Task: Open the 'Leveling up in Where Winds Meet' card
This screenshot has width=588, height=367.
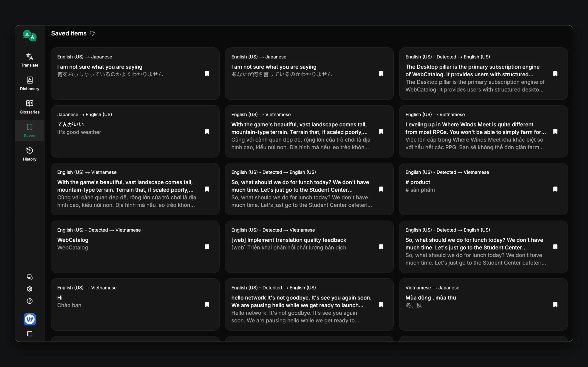Action: click(x=483, y=131)
